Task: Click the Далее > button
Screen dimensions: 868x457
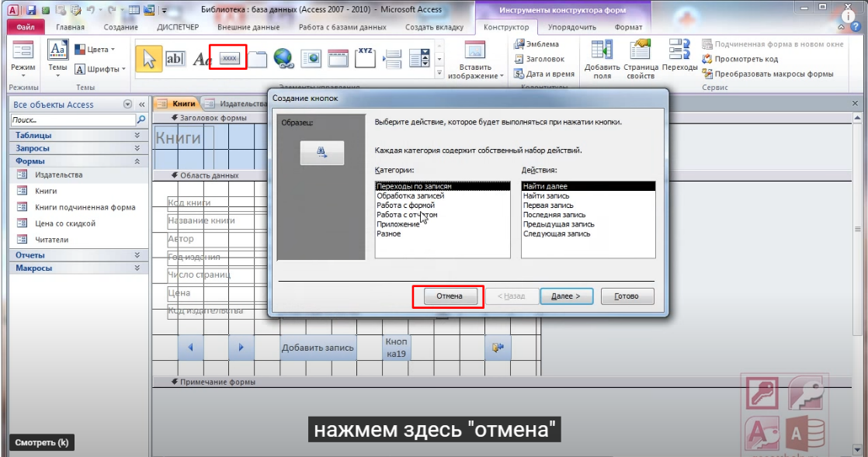Action: (x=564, y=296)
